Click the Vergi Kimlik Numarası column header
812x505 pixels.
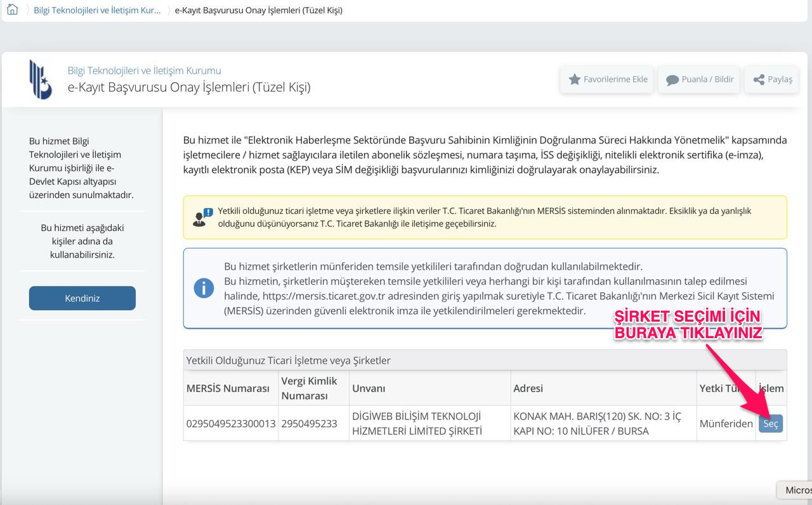[309, 388]
